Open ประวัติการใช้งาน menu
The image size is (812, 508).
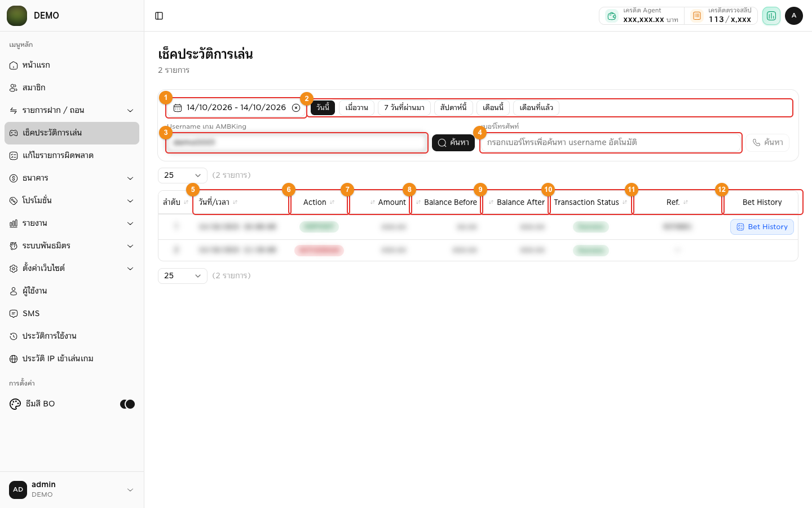coord(72,336)
